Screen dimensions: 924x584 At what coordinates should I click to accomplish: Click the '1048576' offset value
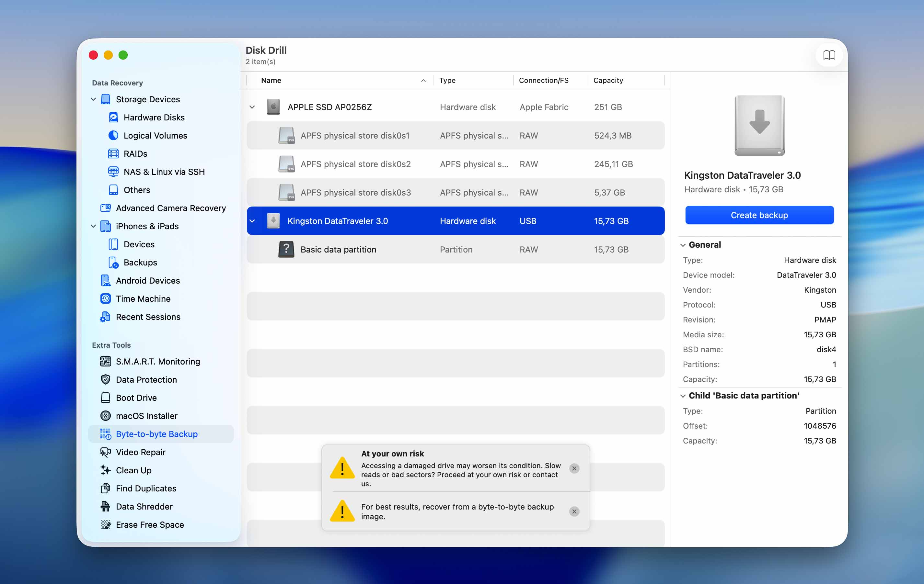[820, 426]
